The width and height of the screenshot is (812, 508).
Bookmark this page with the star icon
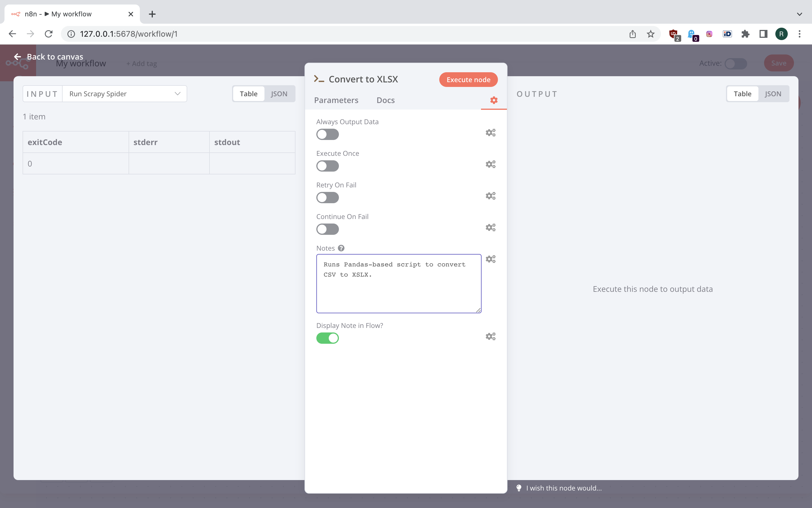click(x=651, y=34)
